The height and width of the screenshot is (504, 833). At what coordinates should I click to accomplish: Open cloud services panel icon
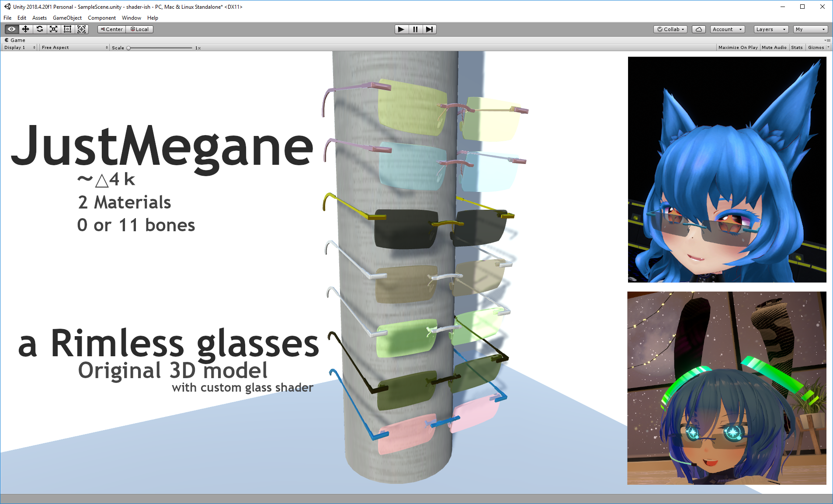pyautogui.click(x=699, y=29)
